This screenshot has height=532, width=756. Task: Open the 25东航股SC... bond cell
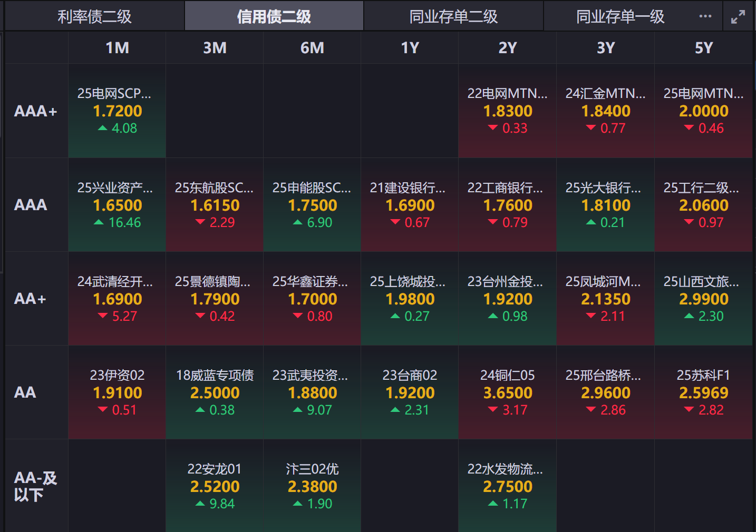(215, 205)
